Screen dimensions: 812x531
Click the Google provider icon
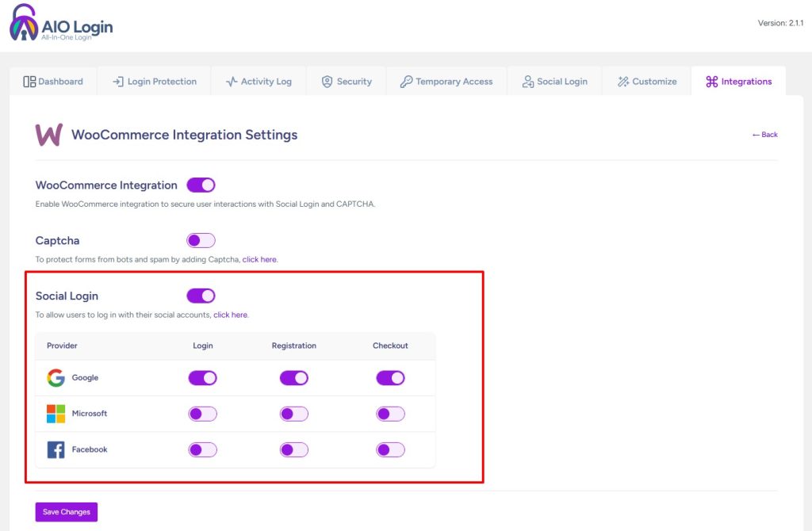(56, 378)
